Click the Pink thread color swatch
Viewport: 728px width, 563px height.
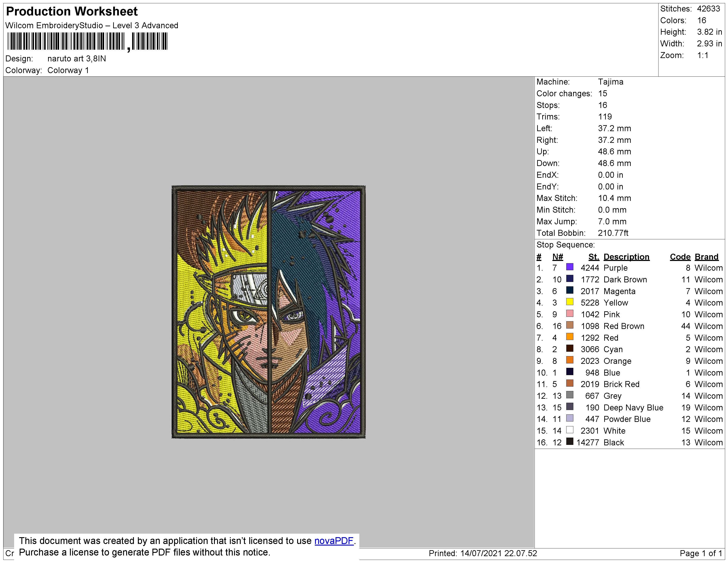[x=570, y=314]
